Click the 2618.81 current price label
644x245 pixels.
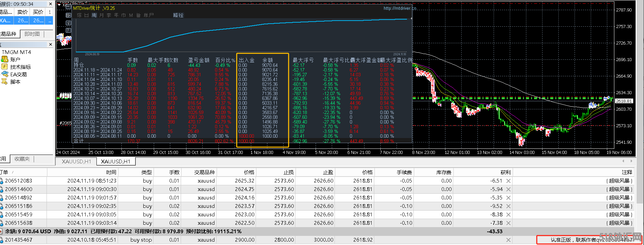point(624,101)
